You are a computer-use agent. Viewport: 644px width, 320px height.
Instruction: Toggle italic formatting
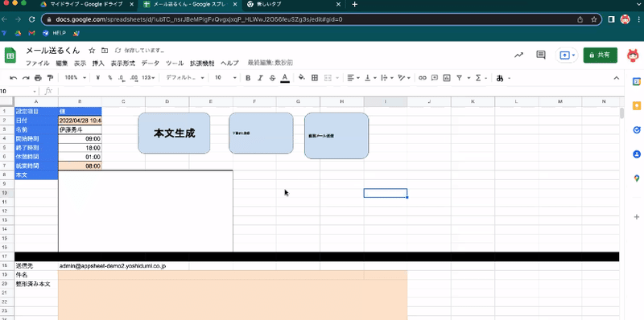pyautogui.click(x=260, y=78)
